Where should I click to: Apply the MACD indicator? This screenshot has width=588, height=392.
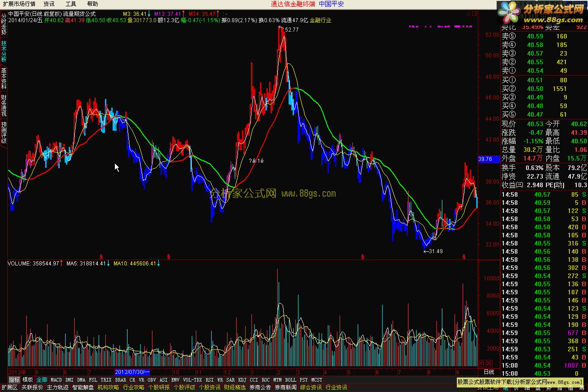point(56,380)
